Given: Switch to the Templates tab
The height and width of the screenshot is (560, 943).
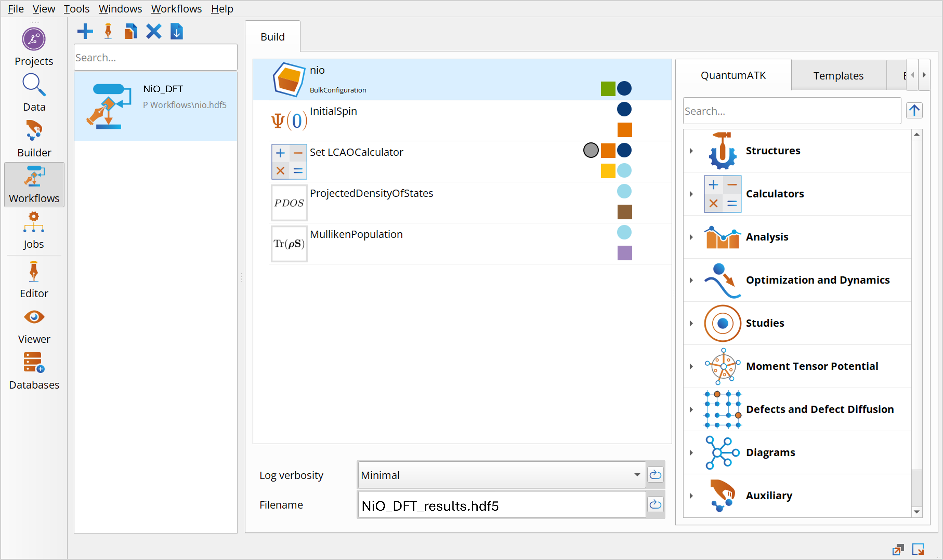Looking at the screenshot, I should click(x=838, y=76).
